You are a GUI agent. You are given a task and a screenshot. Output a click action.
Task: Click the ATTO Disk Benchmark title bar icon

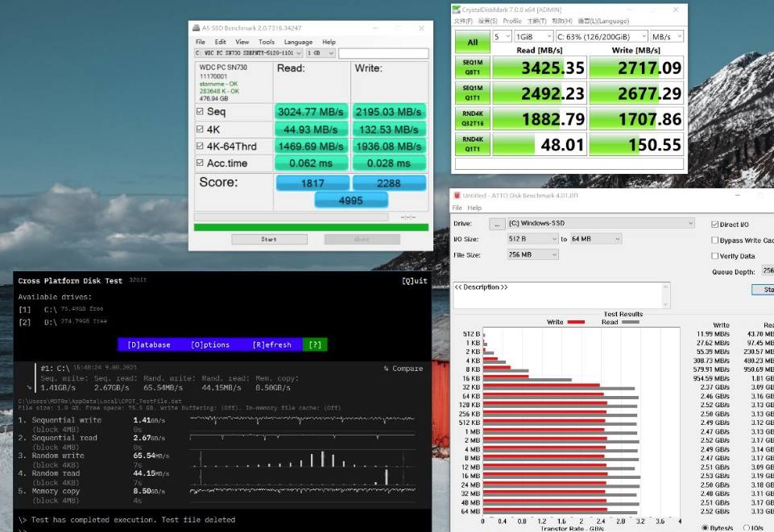[x=457, y=196]
